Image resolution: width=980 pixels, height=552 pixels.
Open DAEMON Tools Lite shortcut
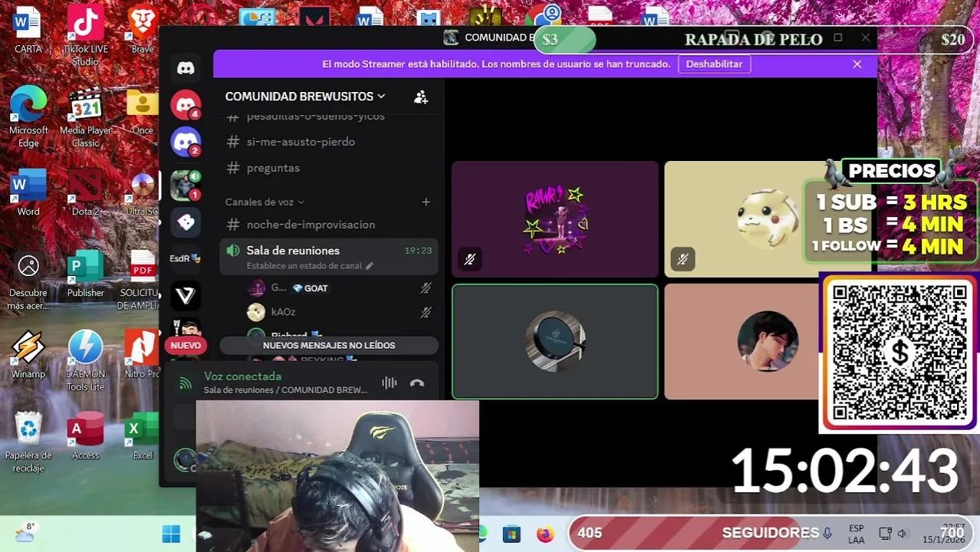(x=85, y=360)
